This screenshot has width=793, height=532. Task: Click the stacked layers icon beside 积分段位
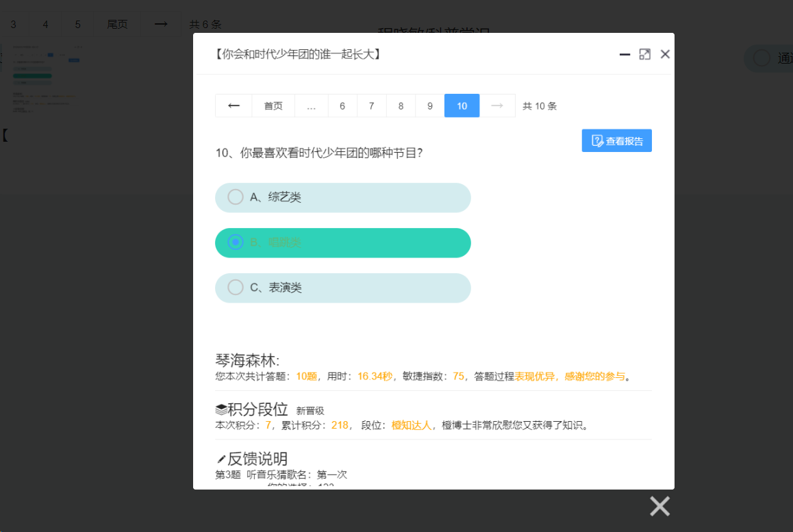221,409
